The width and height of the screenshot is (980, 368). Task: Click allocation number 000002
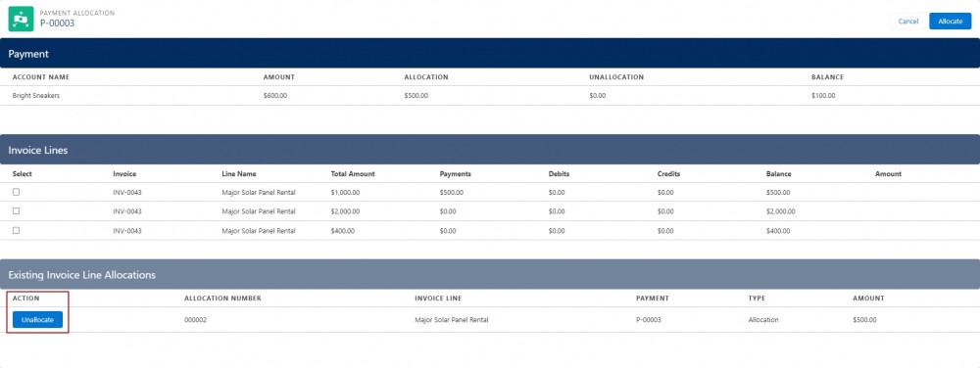point(196,319)
